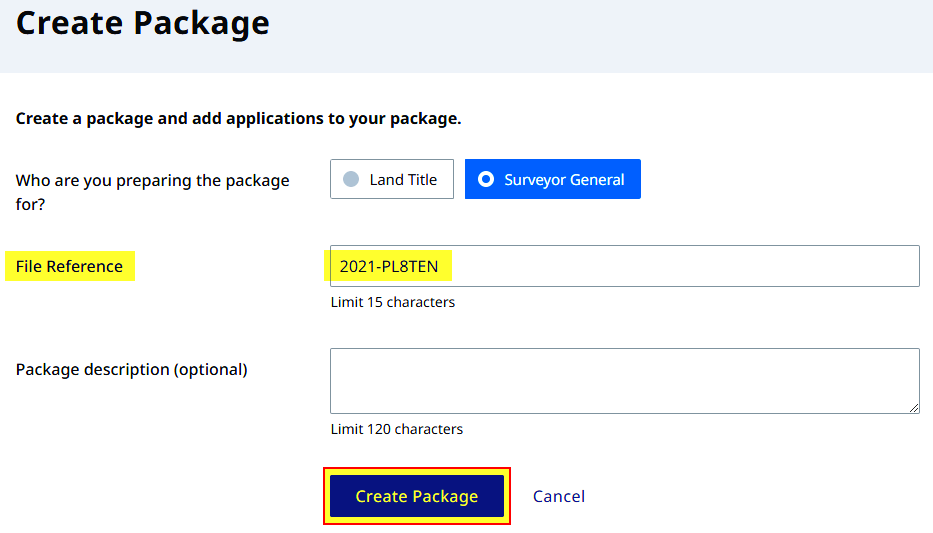
Task: Click the highlighted File Reference label
Action: [x=69, y=266]
